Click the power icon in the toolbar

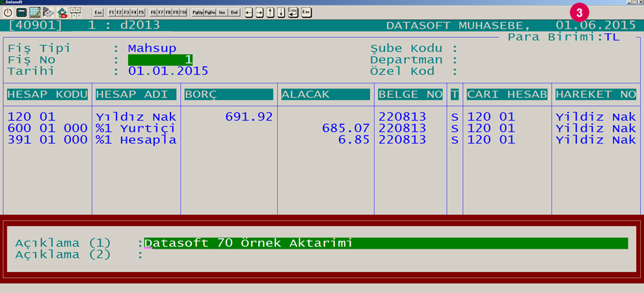(8, 12)
